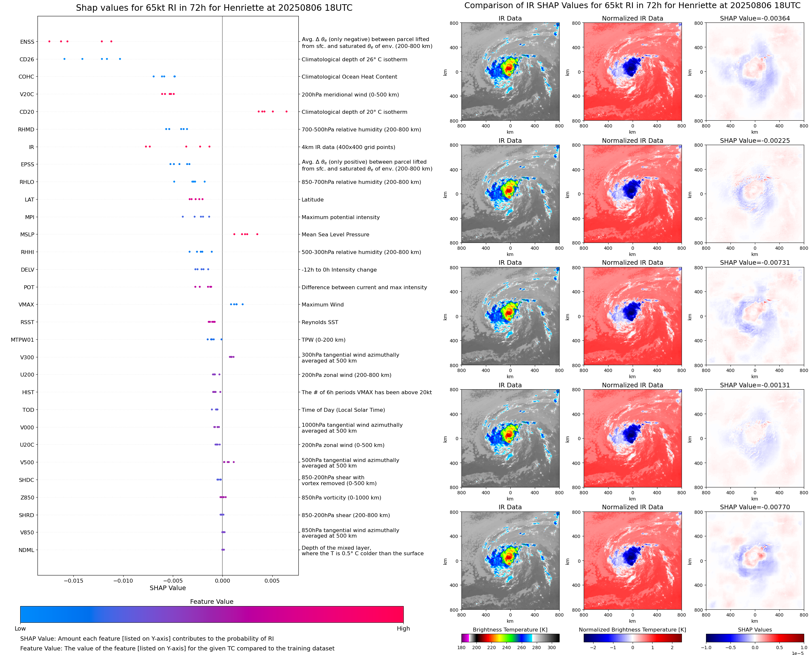Click the fourth row IR Data image
This screenshot has width=812, height=655.
coord(510,439)
